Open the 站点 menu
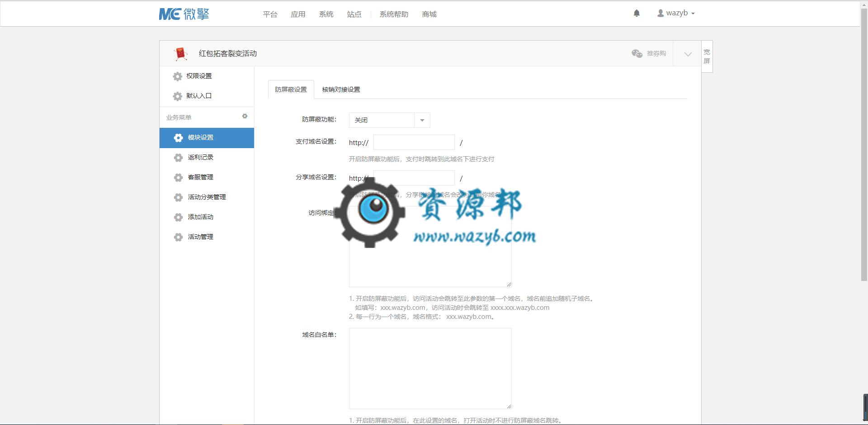 coord(354,14)
